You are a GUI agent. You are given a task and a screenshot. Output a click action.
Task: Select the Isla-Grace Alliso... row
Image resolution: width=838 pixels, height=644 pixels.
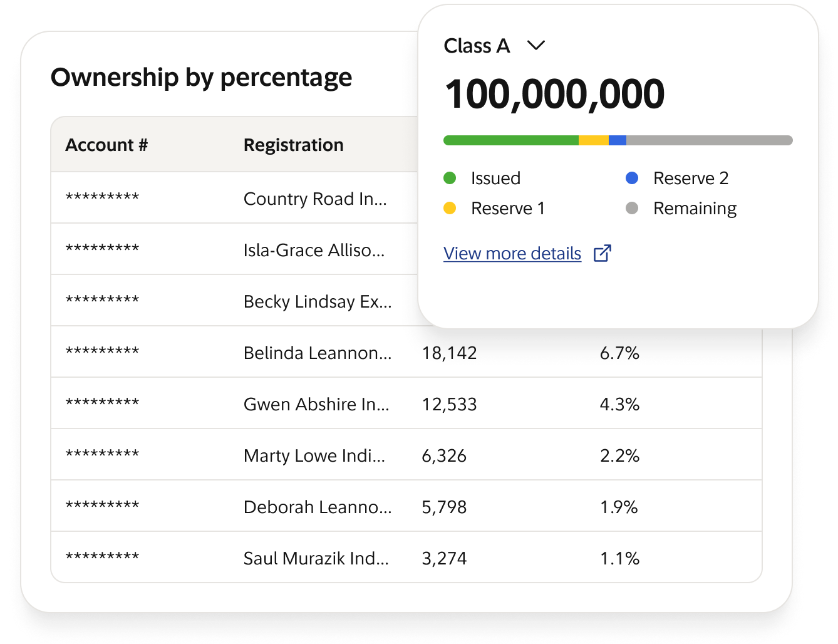(x=235, y=249)
